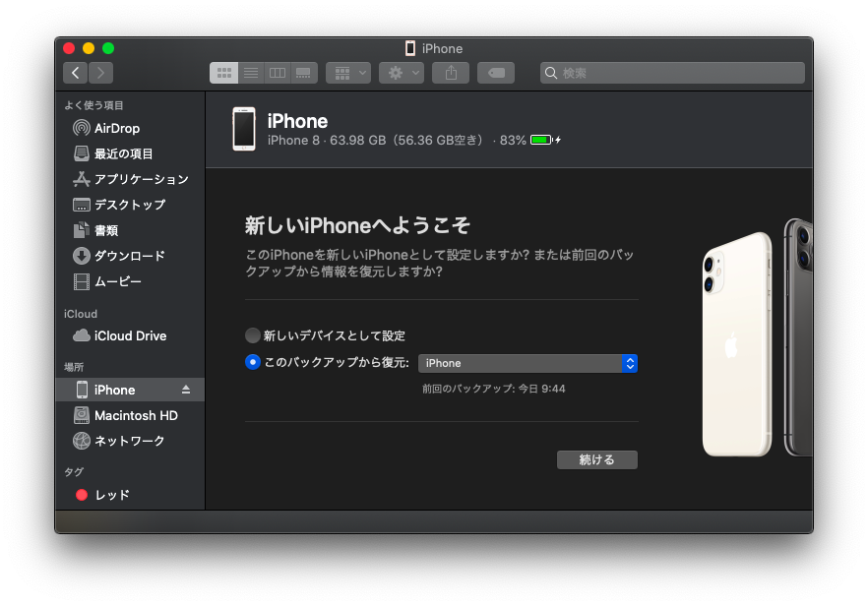Image resolution: width=868 pixels, height=606 pixels.
Task: Switch Finder to column view
Action: [277, 72]
